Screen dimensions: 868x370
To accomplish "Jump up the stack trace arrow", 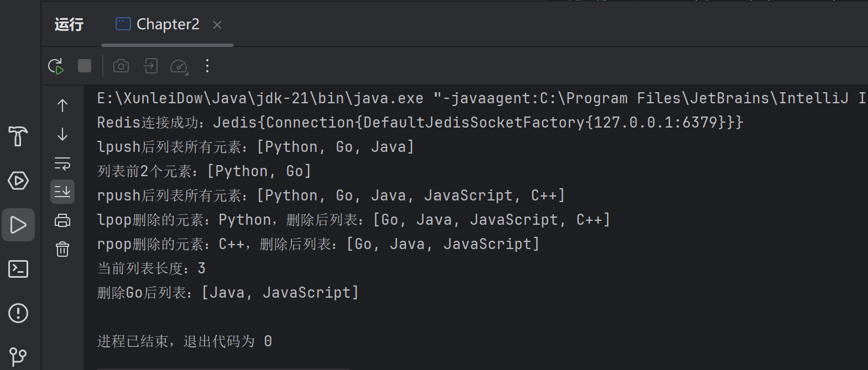I will coord(62,105).
